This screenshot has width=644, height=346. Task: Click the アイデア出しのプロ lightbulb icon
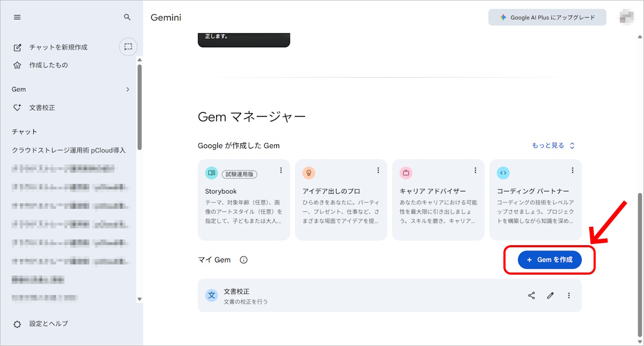coord(309,173)
